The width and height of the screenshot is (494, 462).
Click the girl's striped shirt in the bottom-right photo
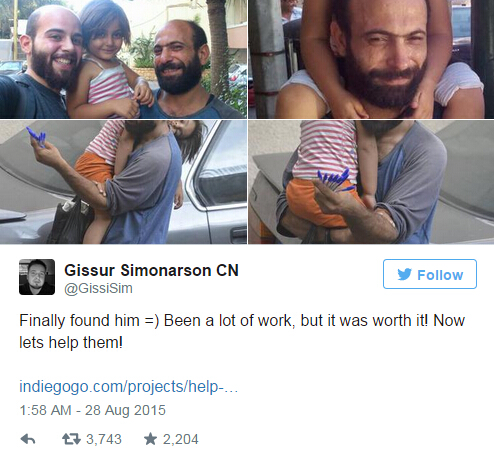click(325, 152)
